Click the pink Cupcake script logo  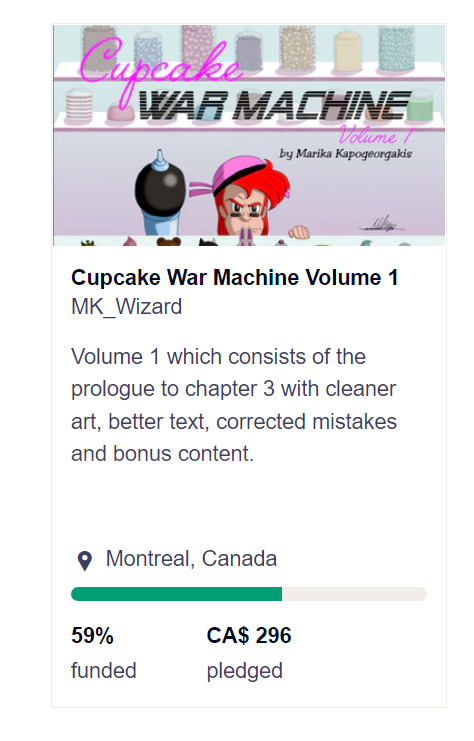coord(158,66)
